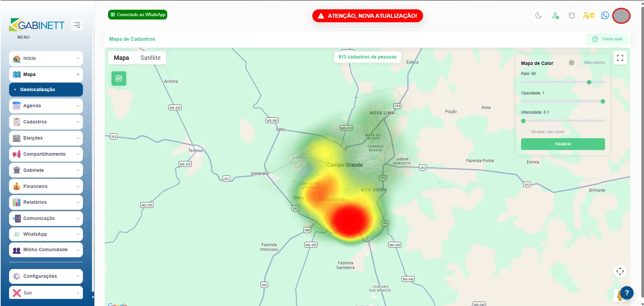Open map camera pan controls
Screen dimensions: 644x306
point(620,271)
